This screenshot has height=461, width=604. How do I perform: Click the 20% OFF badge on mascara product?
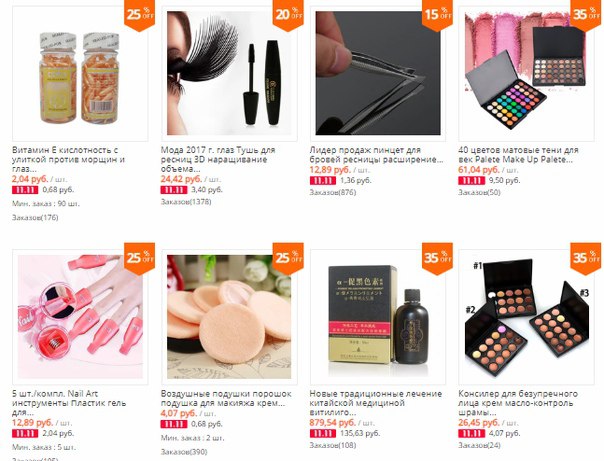click(288, 15)
